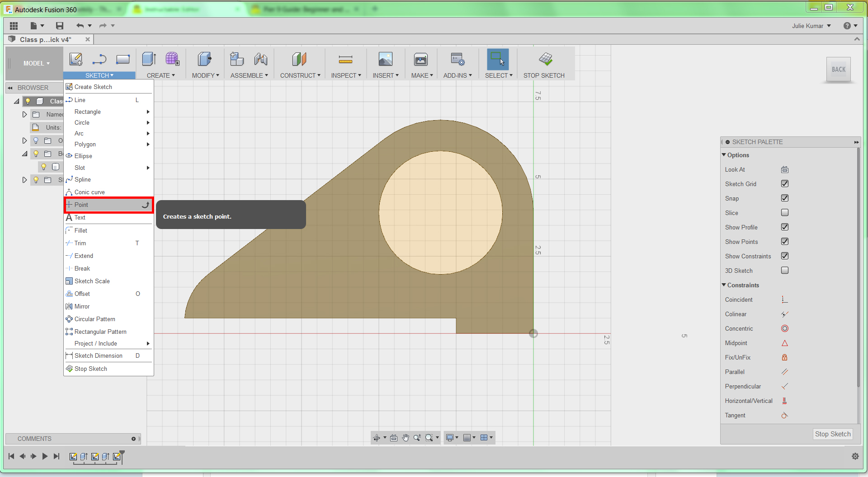Click the Assemble new component icon

tap(237, 59)
